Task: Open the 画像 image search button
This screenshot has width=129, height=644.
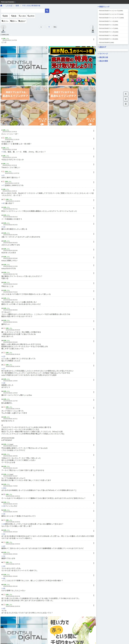Action: point(5,16)
